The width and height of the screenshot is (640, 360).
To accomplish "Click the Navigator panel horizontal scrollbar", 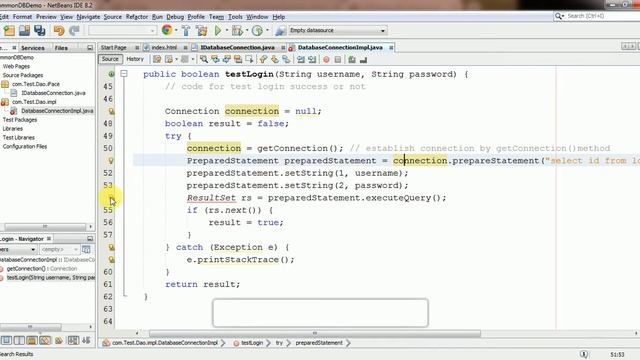I will click(31, 327).
